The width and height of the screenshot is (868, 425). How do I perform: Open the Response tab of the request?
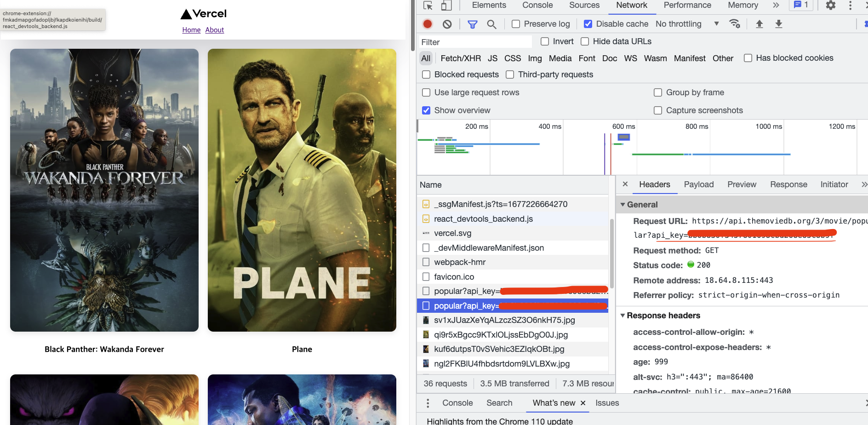pos(788,184)
